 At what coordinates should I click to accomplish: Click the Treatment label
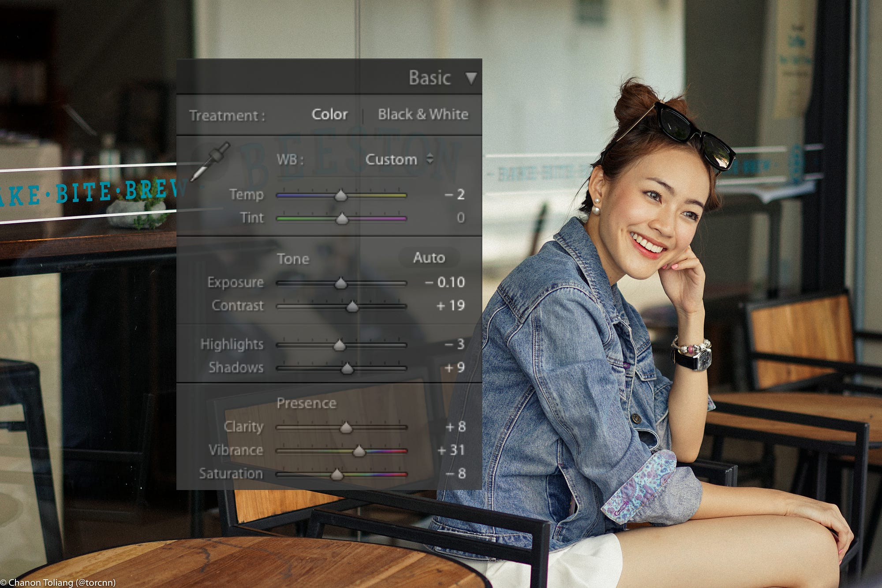click(x=227, y=116)
